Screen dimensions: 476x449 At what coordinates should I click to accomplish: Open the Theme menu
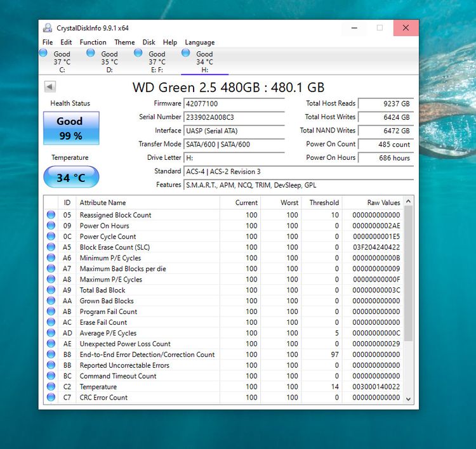[124, 42]
